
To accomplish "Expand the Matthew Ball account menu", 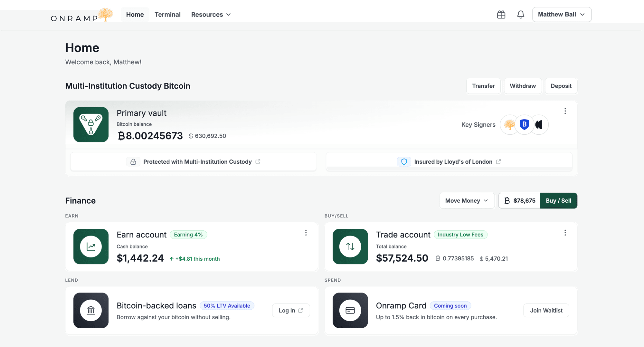I will coord(562,14).
